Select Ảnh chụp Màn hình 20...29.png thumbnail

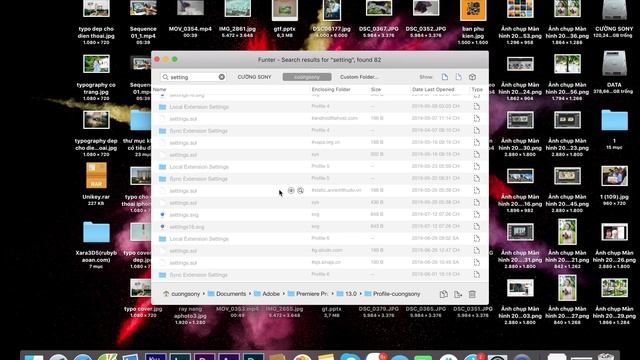point(614,288)
